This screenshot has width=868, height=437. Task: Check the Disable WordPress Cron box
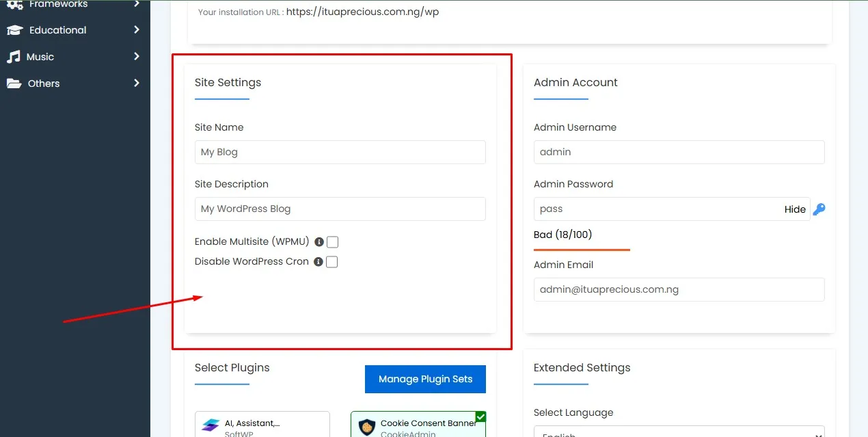coord(332,261)
